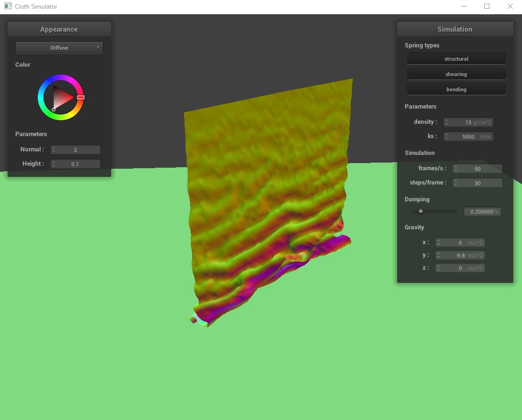Screen dimensions: 522x420
Task: Click the Normal stepper arrows
Action: (54, 149)
